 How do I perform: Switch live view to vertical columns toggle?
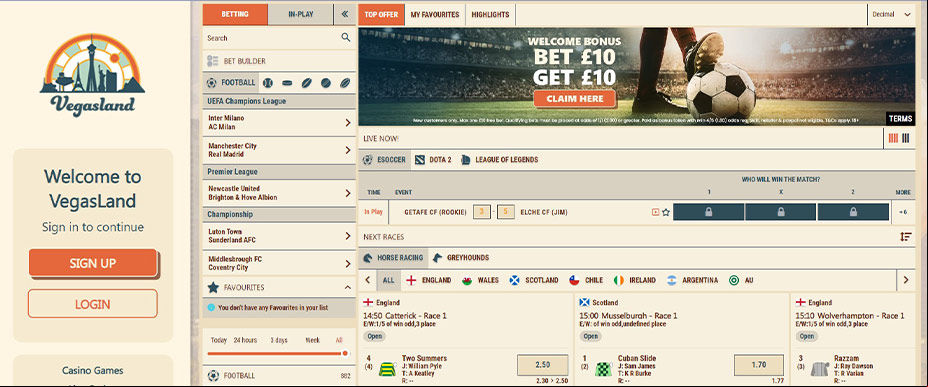[x=906, y=138]
